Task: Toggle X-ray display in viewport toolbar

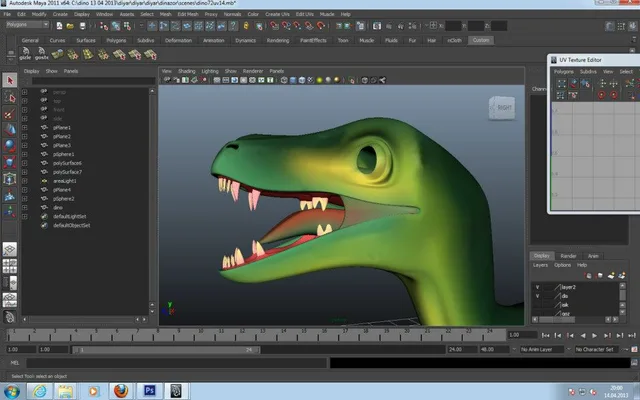Action: coord(364,80)
